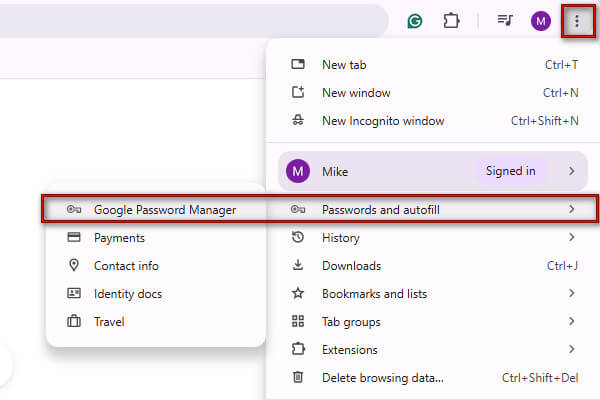
Task: Click Bookmarks and lists label
Action: 374,294
